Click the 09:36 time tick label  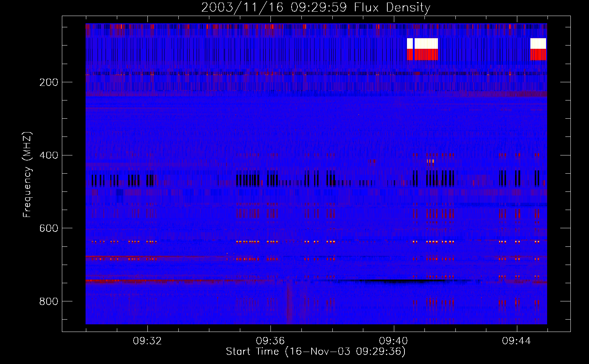(270, 341)
